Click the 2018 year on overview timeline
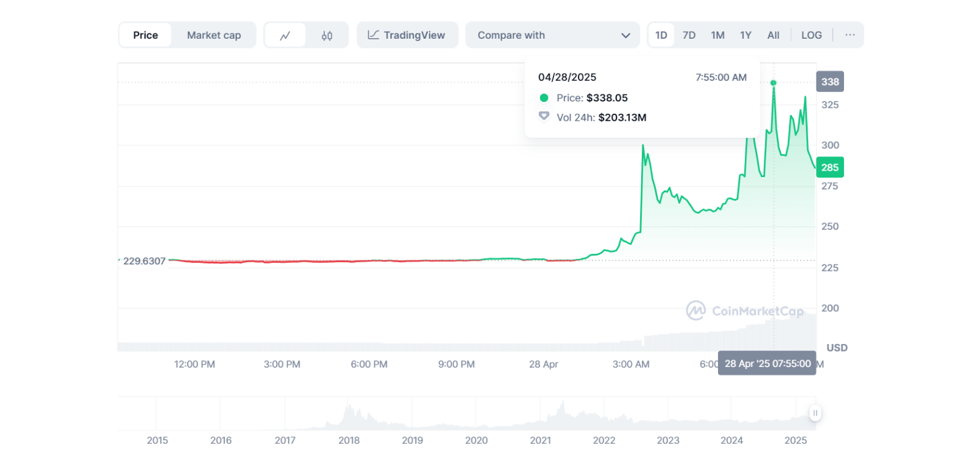This screenshot has height=469, width=980. pos(349,440)
